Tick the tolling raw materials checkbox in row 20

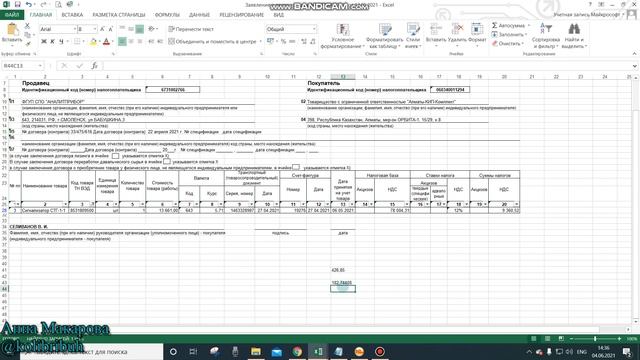tap(167, 162)
